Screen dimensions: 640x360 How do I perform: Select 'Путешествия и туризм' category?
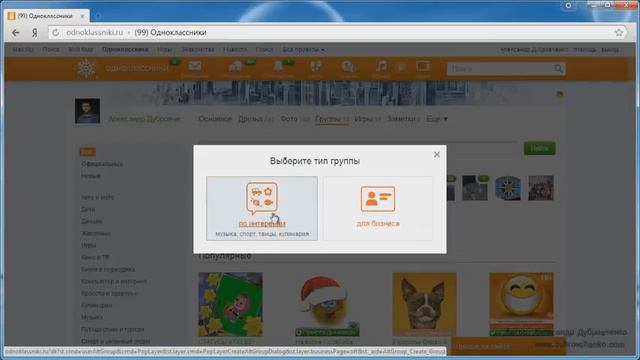tap(113, 329)
